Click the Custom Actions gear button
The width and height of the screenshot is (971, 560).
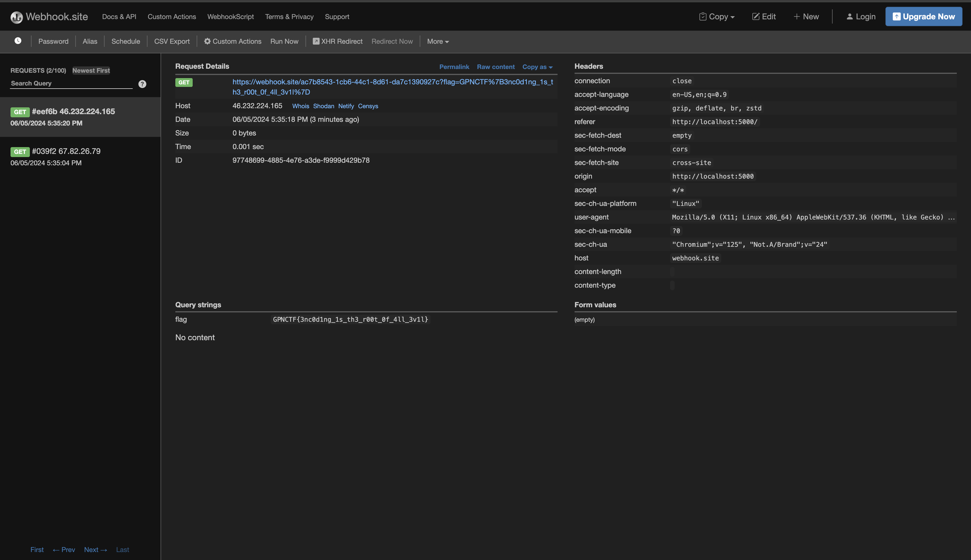tap(232, 41)
